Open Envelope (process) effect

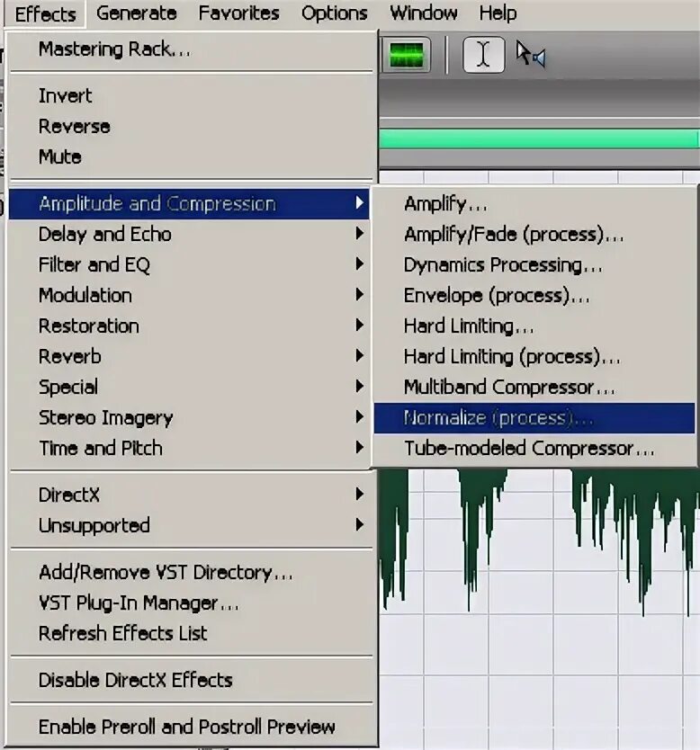click(534, 296)
